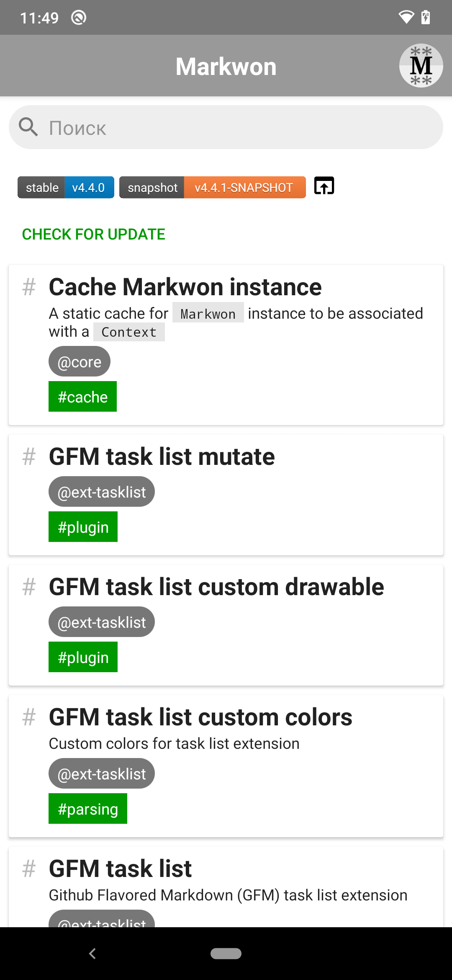
Task: Tap the Android back navigation arrow
Action: (x=92, y=954)
